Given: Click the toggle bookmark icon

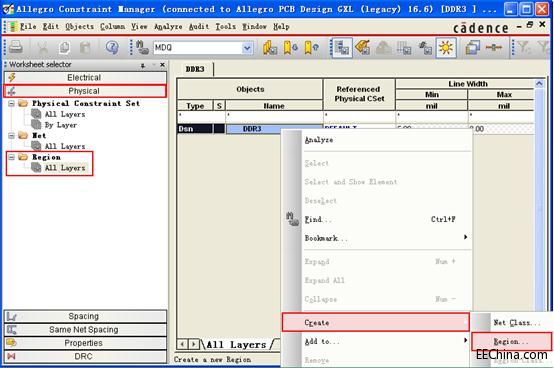Looking at the screenshot, I should coord(270,47).
